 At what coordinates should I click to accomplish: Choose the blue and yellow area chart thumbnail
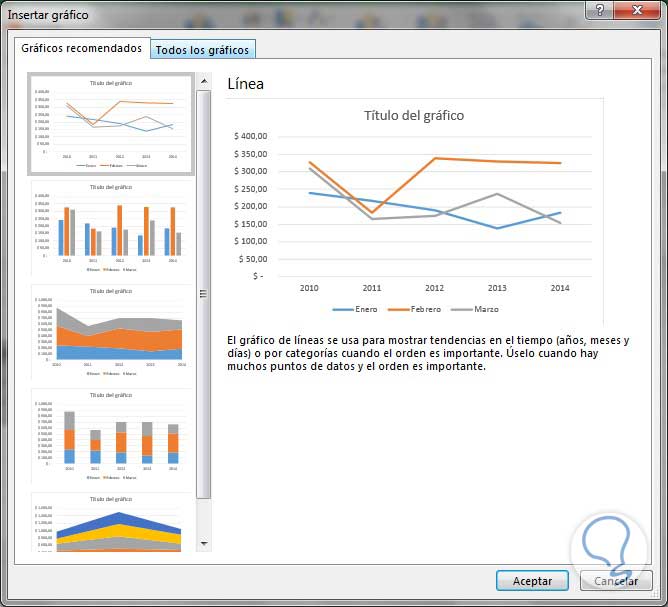click(111, 522)
